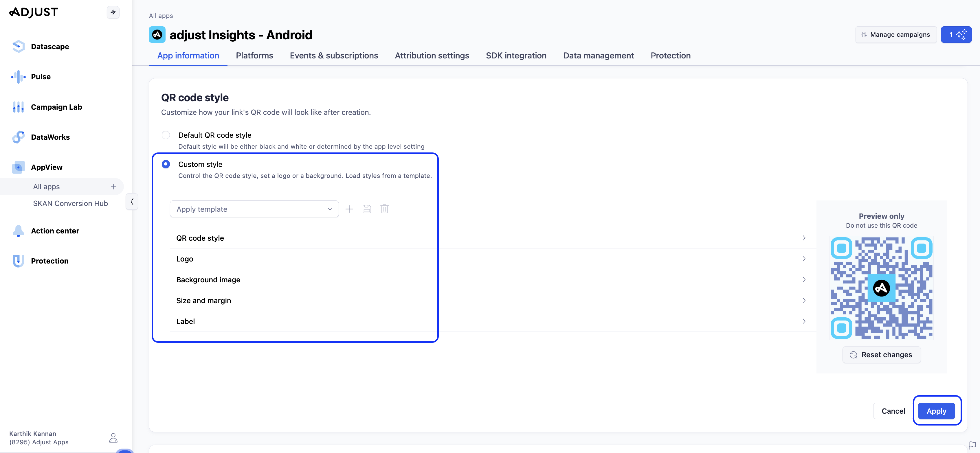
Task: Click the lightning bolt icon near the logo
Action: pyautogui.click(x=113, y=12)
